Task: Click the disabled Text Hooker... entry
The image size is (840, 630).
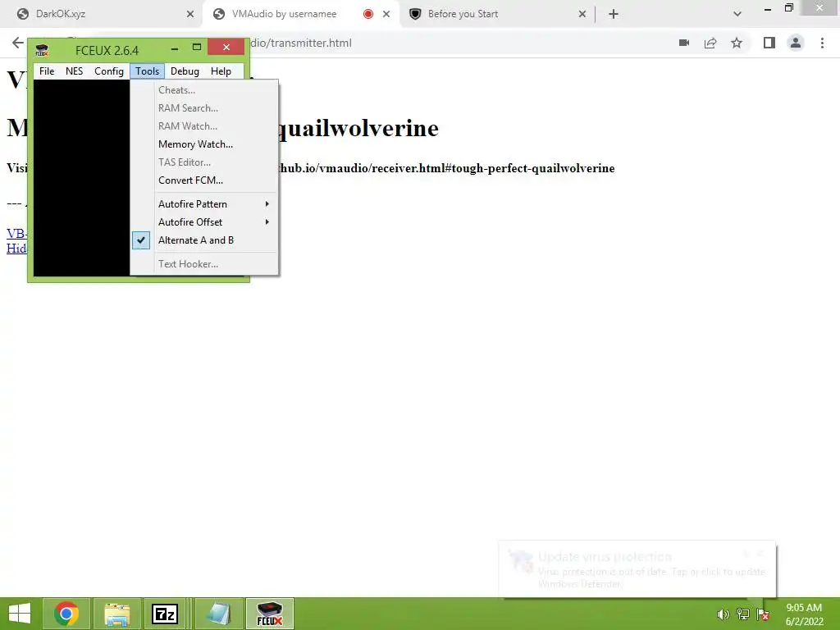Action: (204, 264)
